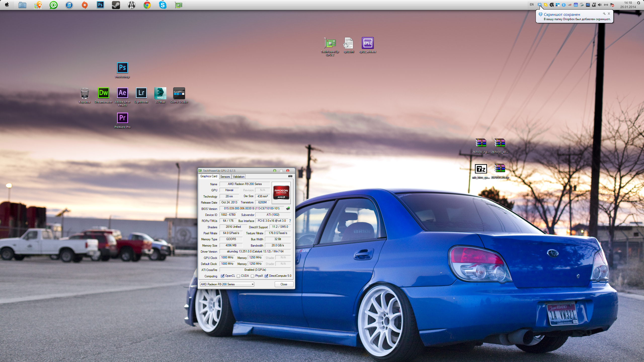Click the Steam icon in top bar

click(116, 5)
